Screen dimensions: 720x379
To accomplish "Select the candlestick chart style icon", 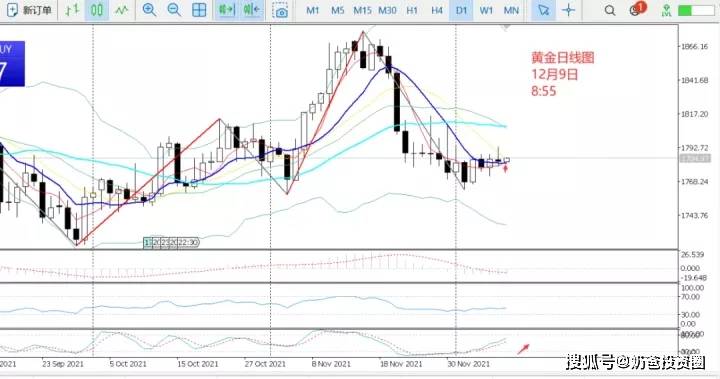I will pyautogui.click(x=97, y=10).
